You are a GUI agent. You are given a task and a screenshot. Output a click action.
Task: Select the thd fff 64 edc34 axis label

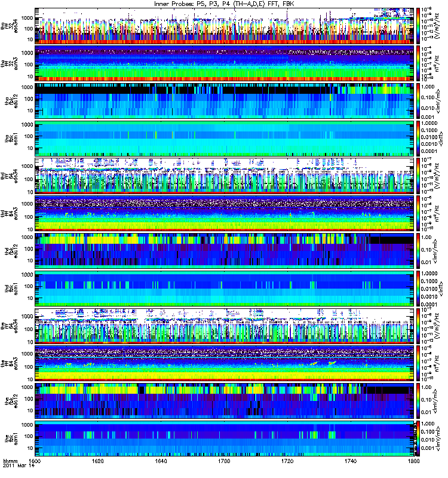click(10, 176)
